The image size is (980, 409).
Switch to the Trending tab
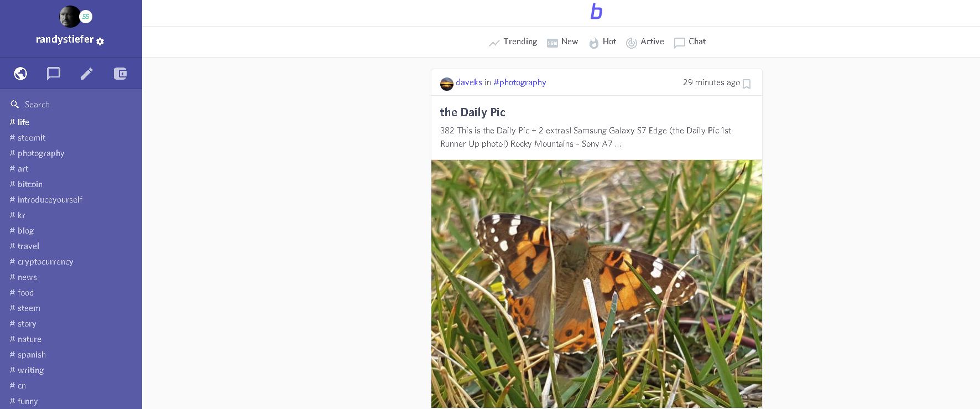[x=513, y=42]
